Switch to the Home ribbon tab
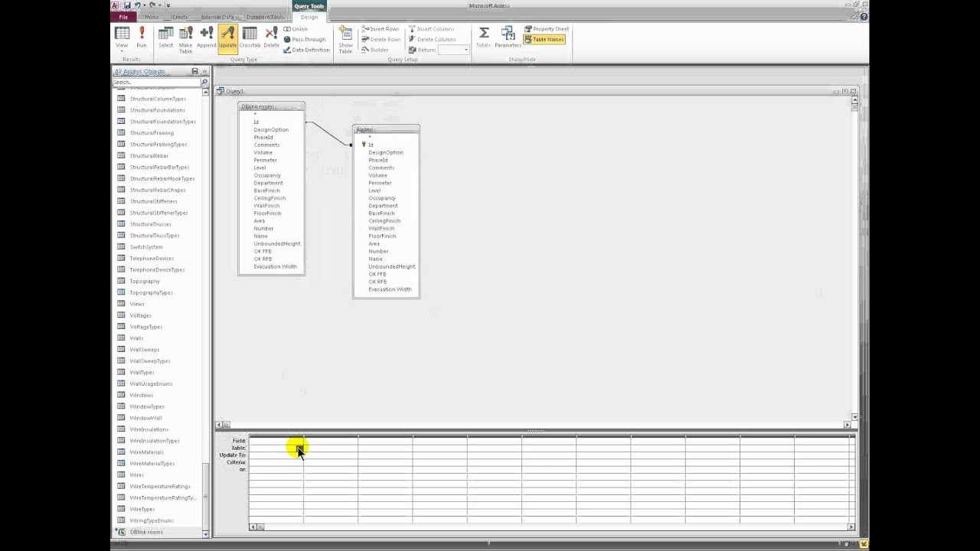Image resolution: width=980 pixels, height=551 pixels. (152, 17)
